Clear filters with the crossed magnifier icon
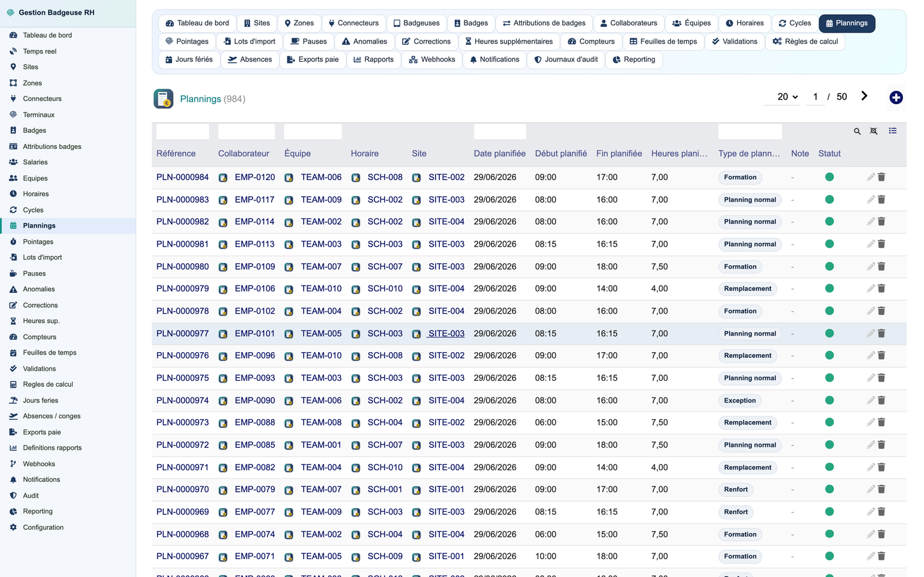Screen dimensions: 924x577 coord(874,131)
